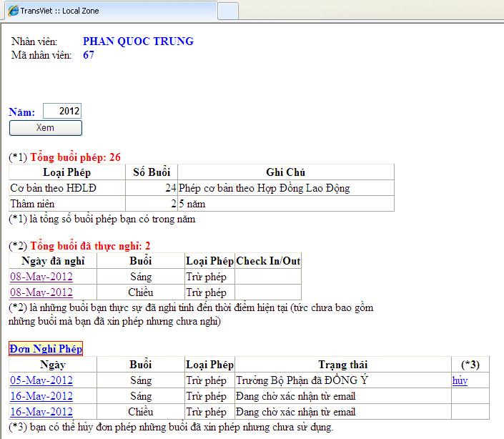Click the employee code 67
Viewport: 504px width, 439px height.
click(89, 55)
